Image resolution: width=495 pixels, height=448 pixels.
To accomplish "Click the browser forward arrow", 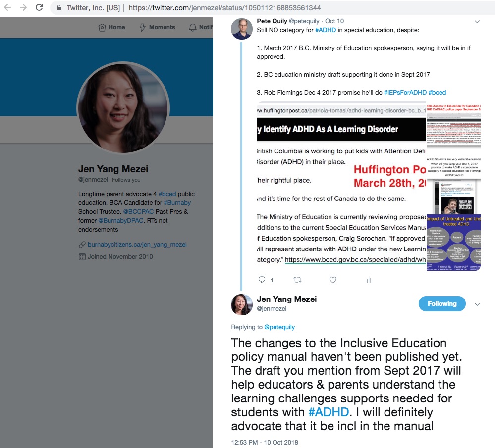I will point(23,7).
